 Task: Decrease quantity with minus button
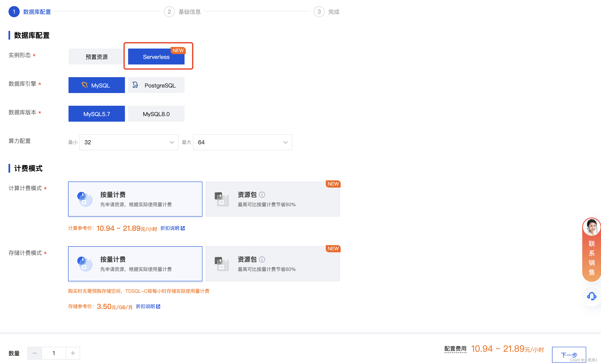coord(35,353)
